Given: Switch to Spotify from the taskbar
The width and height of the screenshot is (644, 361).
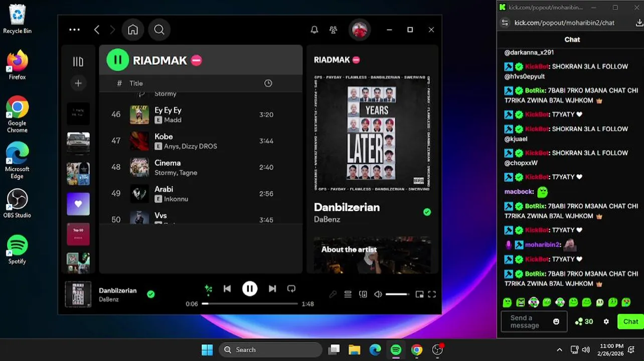Looking at the screenshot, I should [396, 350].
